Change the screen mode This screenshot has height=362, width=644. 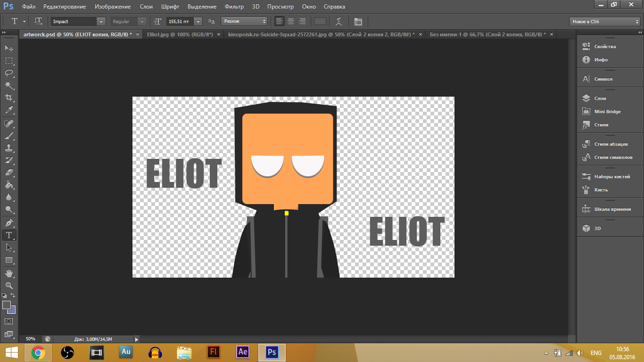click(9, 334)
